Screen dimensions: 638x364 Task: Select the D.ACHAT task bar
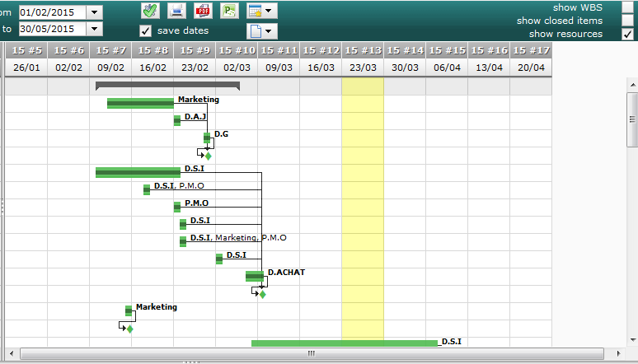[x=255, y=276]
